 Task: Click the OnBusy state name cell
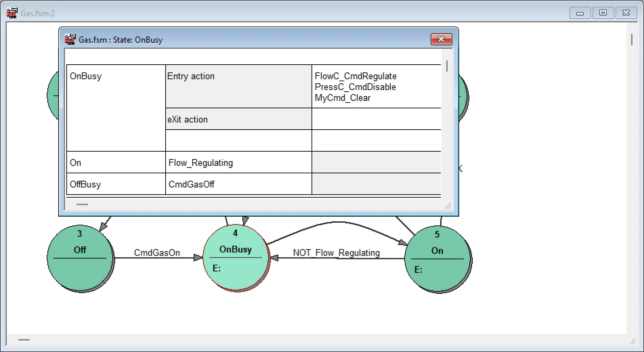116,108
